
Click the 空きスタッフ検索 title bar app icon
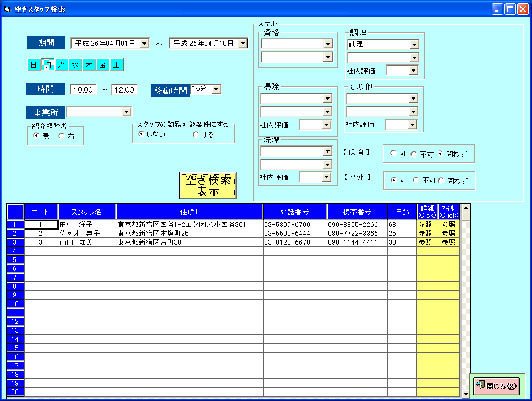7,9
